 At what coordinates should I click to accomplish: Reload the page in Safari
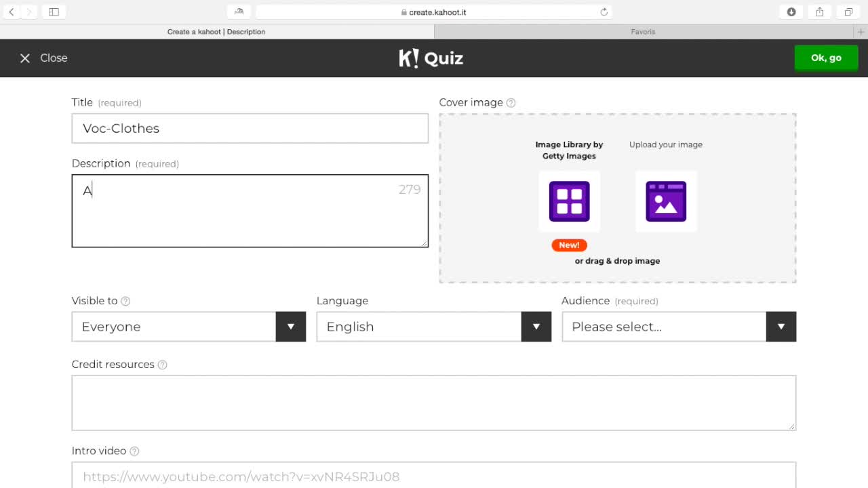[604, 12]
